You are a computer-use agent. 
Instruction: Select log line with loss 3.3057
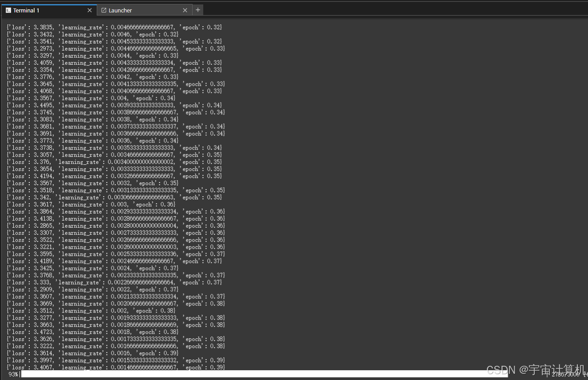114,155
